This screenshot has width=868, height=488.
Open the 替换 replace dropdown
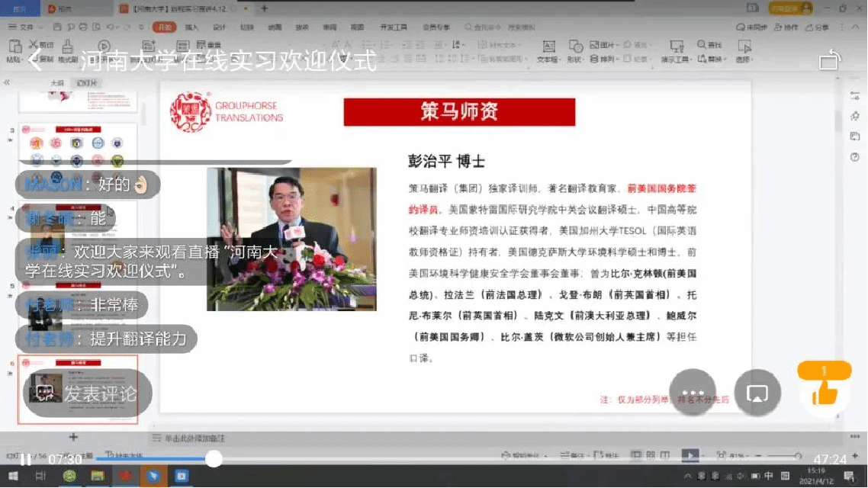(712, 58)
